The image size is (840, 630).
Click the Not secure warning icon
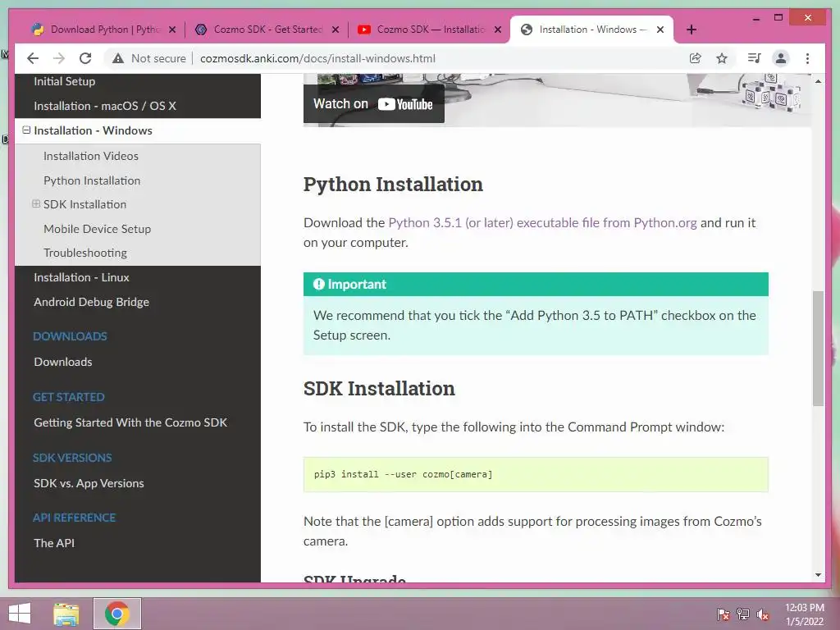(x=118, y=58)
